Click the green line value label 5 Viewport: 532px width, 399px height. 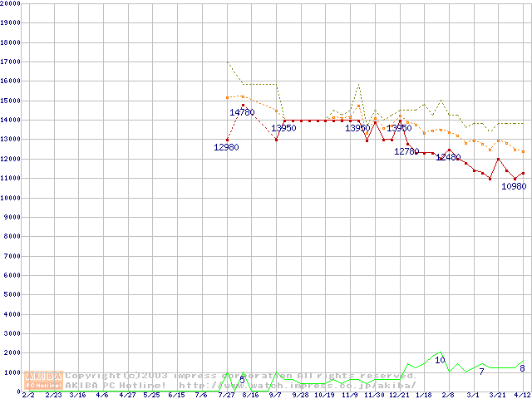[x=242, y=380]
